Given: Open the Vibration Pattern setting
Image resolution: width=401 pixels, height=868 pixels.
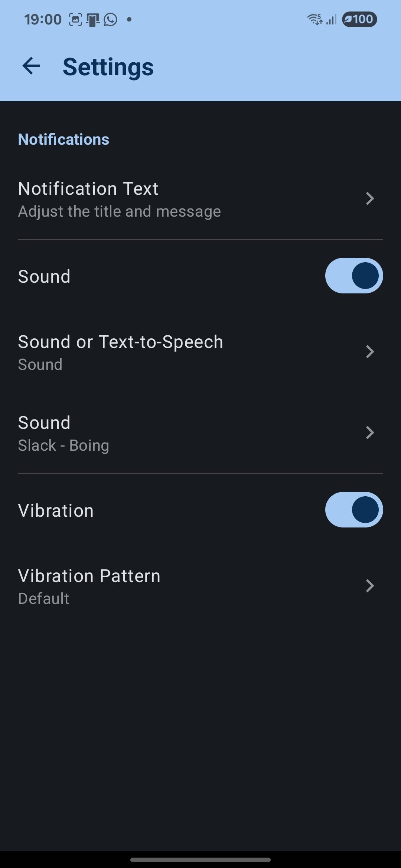Looking at the screenshot, I should [x=89, y=586].
